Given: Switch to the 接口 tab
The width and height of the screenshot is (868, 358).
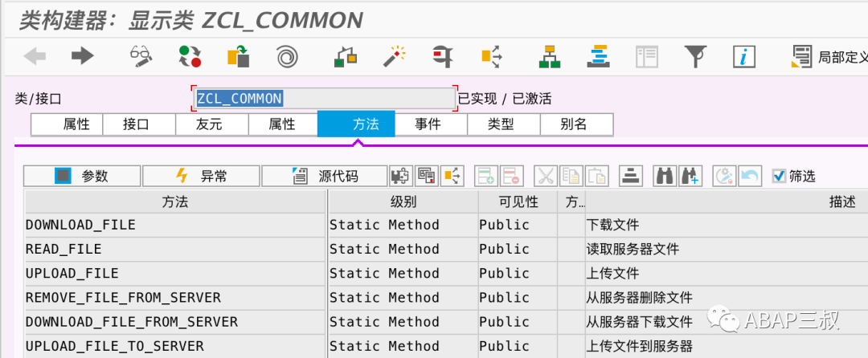Looking at the screenshot, I should [140, 124].
